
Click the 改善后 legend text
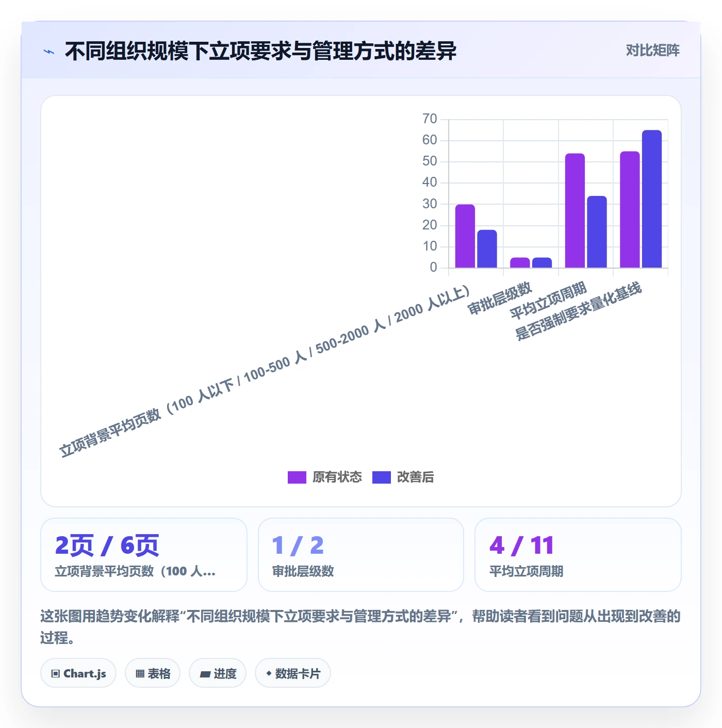(x=416, y=477)
